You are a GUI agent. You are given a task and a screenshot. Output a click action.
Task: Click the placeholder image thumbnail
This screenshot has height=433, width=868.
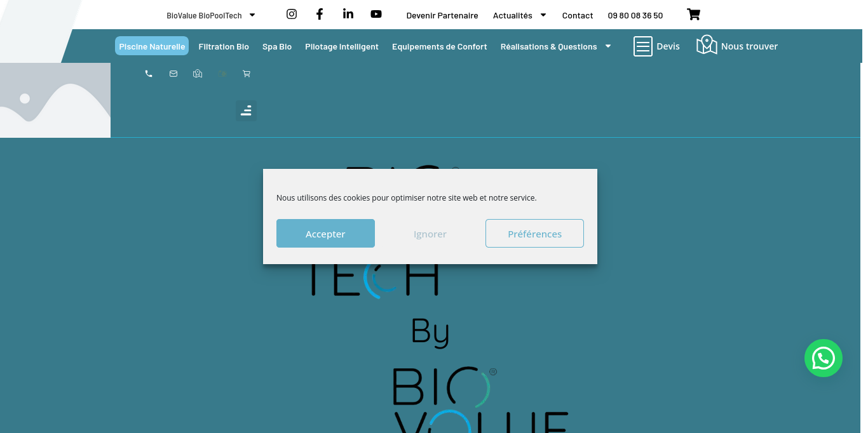[55, 100]
